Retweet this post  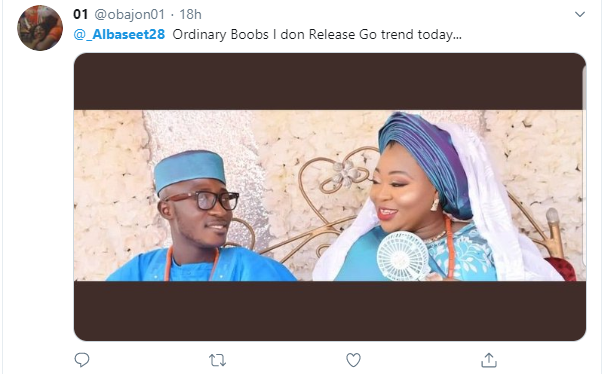[217, 361]
